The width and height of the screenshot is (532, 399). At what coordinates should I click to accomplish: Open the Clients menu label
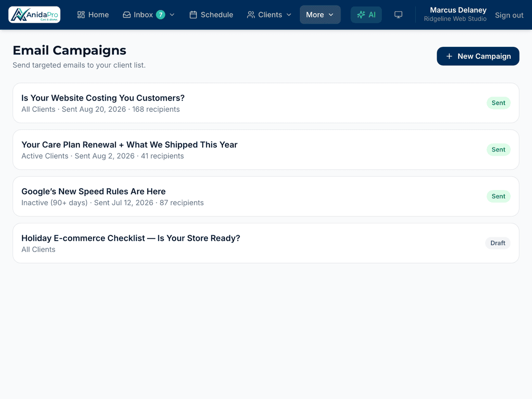tap(270, 14)
